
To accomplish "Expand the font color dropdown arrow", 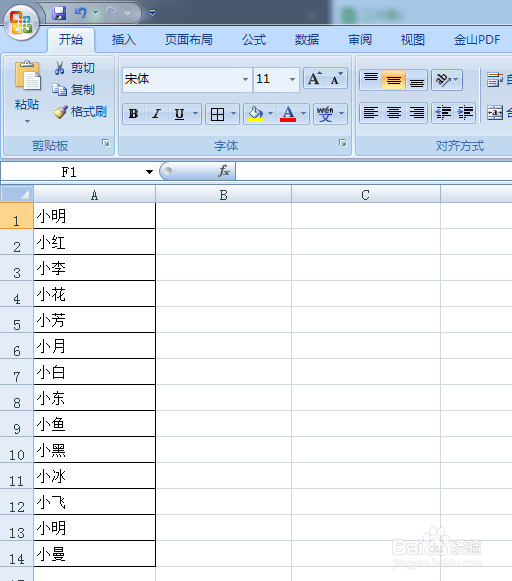I will [304, 114].
